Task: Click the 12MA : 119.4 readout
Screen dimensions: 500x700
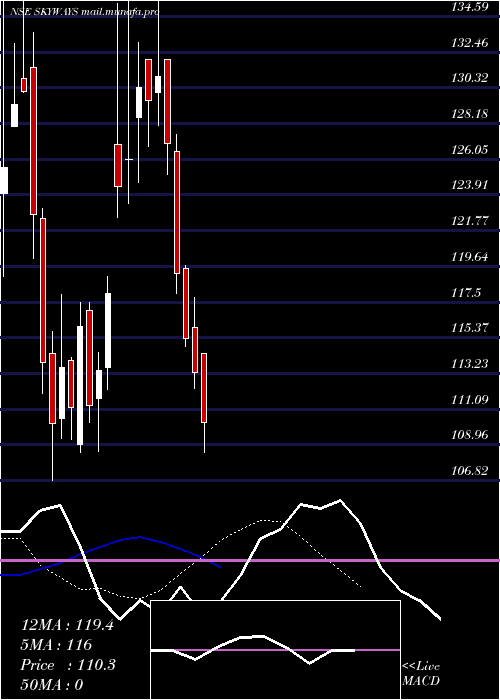Action: (x=67, y=625)
